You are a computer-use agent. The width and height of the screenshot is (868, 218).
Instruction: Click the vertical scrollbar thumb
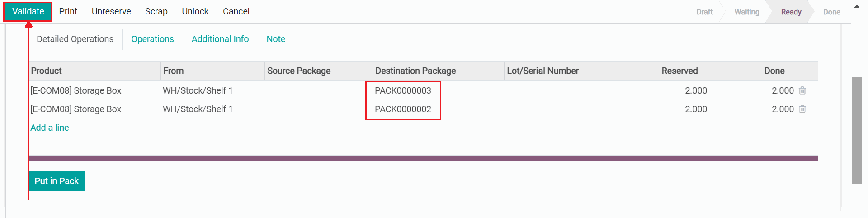857,130
